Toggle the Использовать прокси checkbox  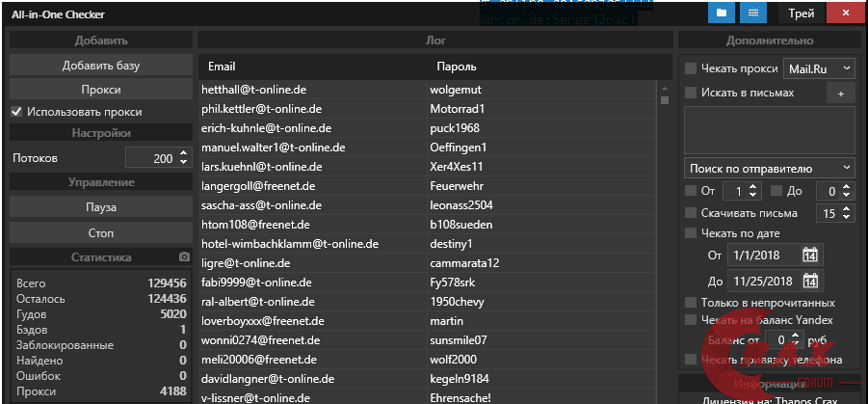[15, 112]
